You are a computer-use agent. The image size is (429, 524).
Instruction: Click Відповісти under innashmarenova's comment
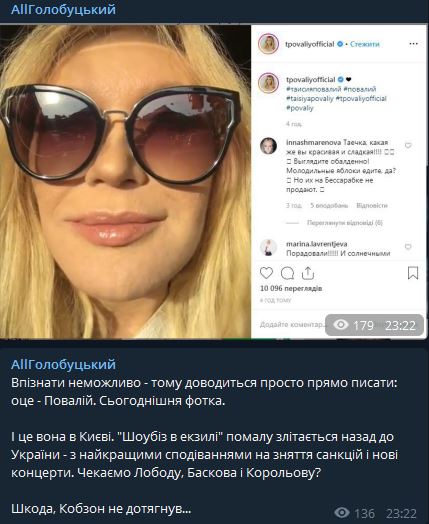[x=372, y=205]
